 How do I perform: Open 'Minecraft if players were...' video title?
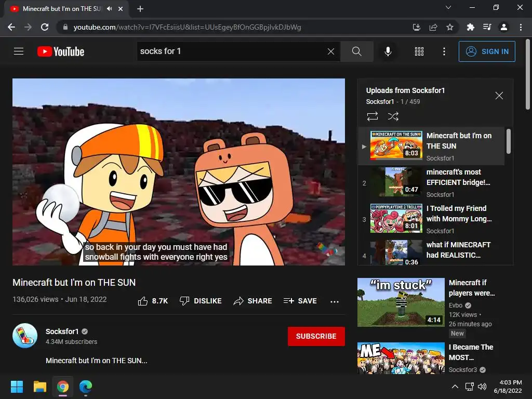tap(472, 288)
